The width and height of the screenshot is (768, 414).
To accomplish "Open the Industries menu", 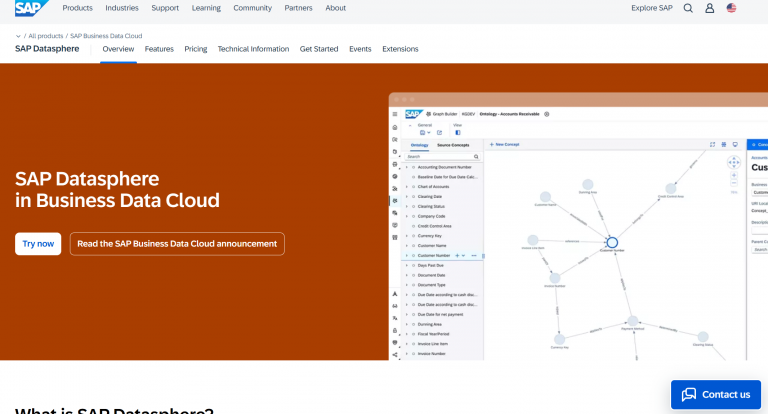I will [x=122, y=8].
